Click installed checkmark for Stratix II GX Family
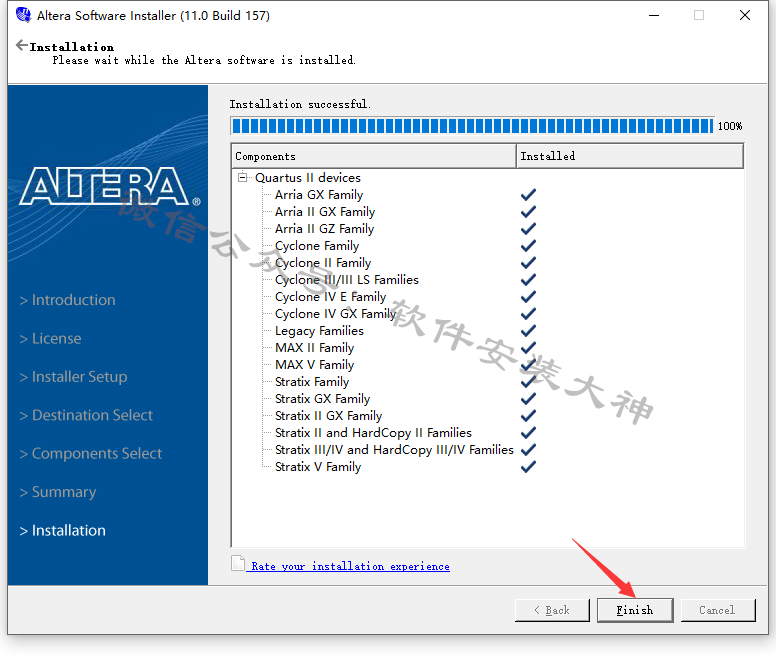The height and width of the screenshot is (663, 776). pyautogui.click(x=528, y=416)
